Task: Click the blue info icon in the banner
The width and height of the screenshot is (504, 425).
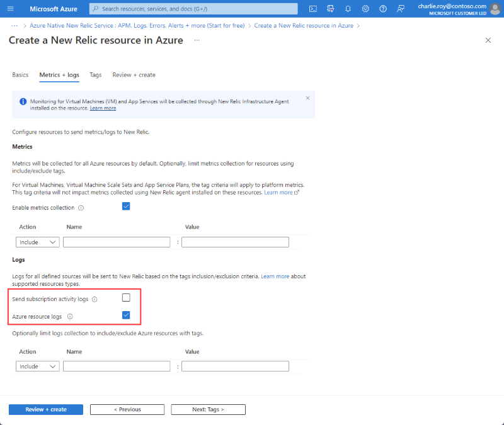Action: pos(23,101)
